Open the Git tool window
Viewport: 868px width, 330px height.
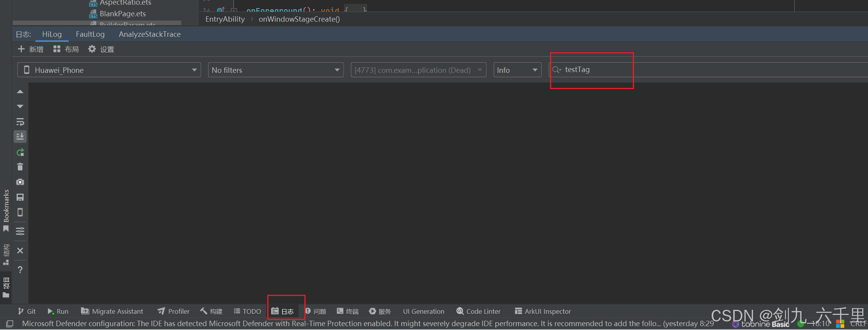click(x=27, y=311)
